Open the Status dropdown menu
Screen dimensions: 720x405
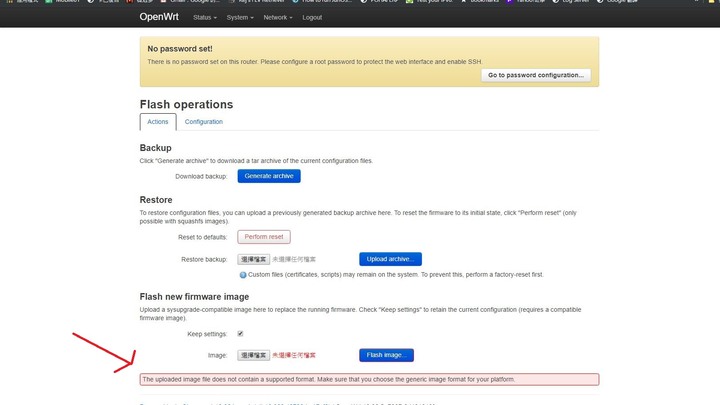click(205, 17)
